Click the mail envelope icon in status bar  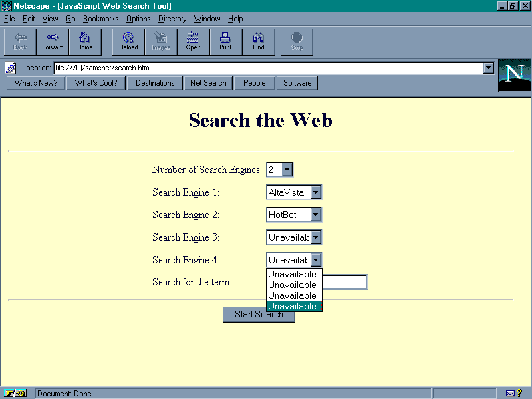pos(510,394)
